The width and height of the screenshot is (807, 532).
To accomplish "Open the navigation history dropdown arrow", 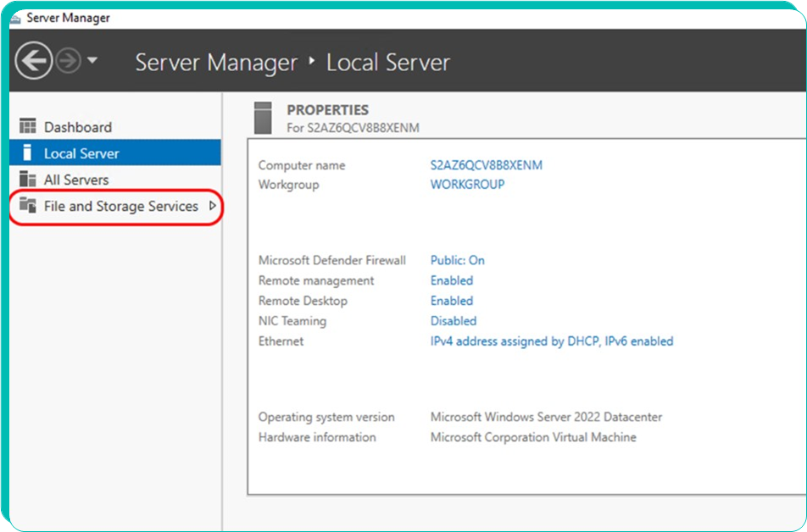I will click(92, 60).
